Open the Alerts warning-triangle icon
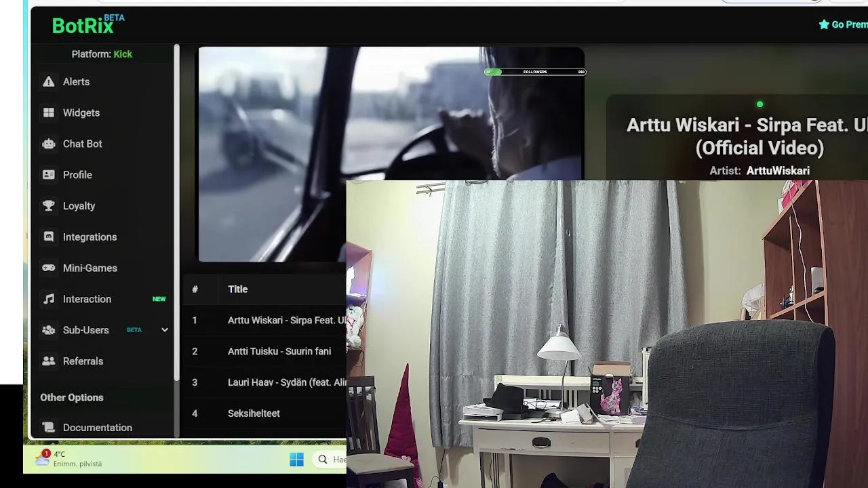868x488 pixels. click(49, 81)
